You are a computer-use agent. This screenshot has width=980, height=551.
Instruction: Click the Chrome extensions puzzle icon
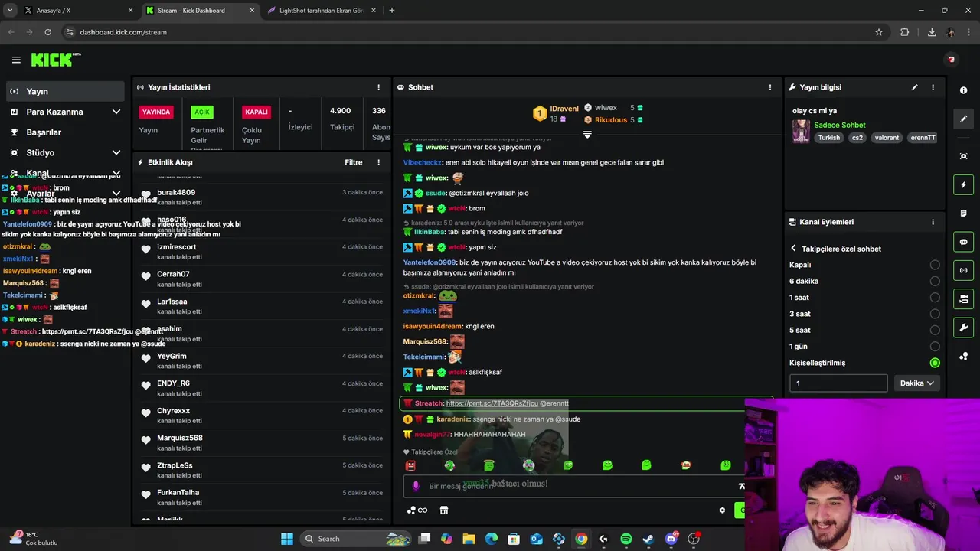click(904, 32)
